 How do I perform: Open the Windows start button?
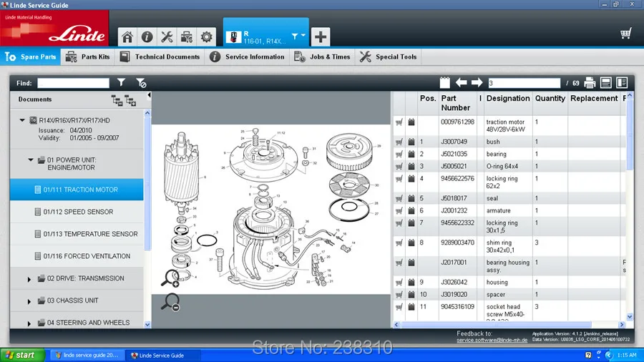22,355
